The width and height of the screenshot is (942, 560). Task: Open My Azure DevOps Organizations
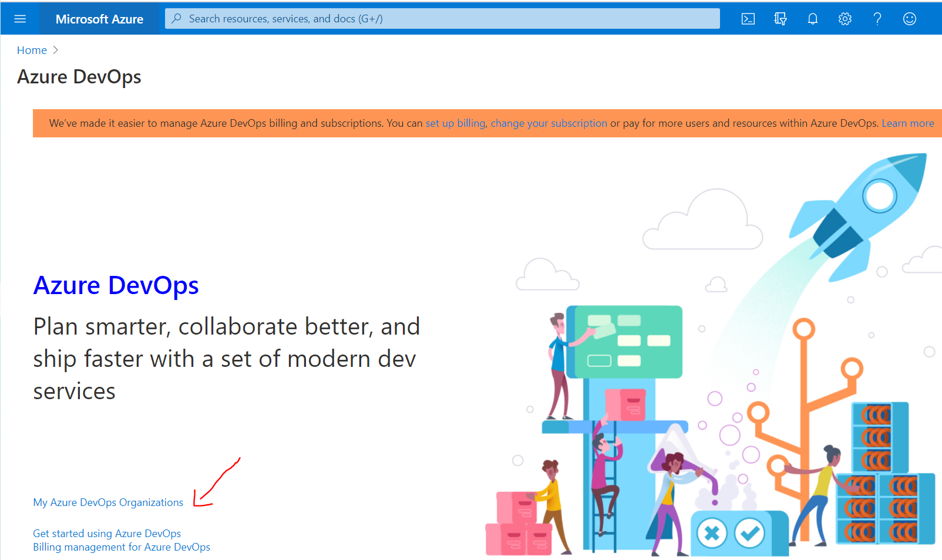(108, 502)
